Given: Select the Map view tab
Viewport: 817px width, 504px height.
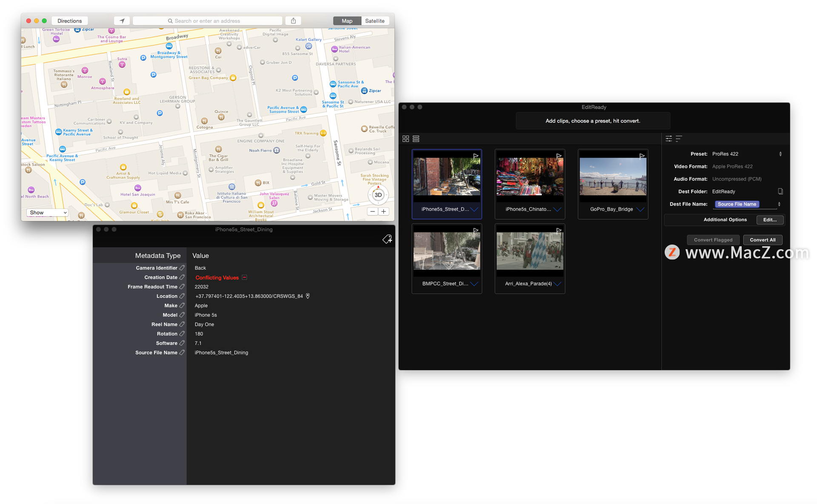Looking at the screenshot, I should [347, 21].
